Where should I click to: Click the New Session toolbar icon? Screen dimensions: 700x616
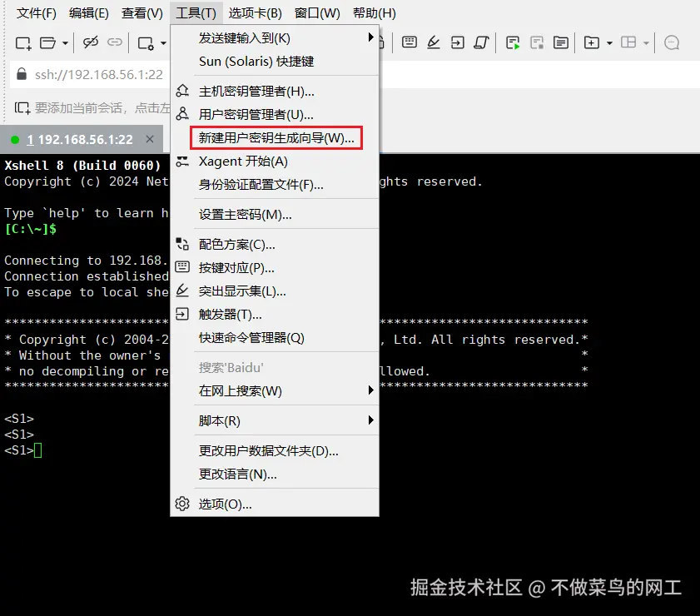23,43
